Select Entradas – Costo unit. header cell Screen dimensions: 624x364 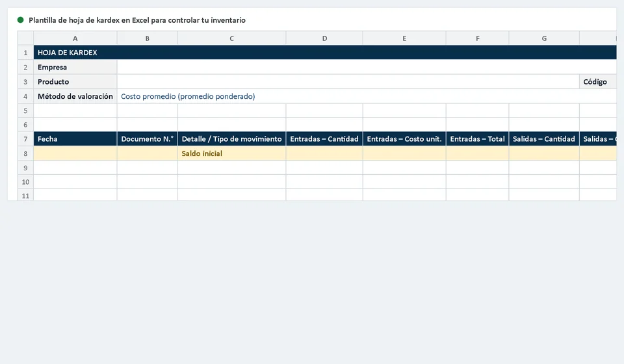[x=404, y=139]
